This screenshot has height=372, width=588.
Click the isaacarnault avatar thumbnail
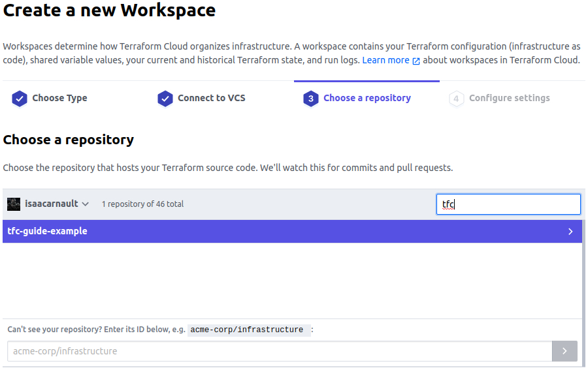click(x=14, y=204)
